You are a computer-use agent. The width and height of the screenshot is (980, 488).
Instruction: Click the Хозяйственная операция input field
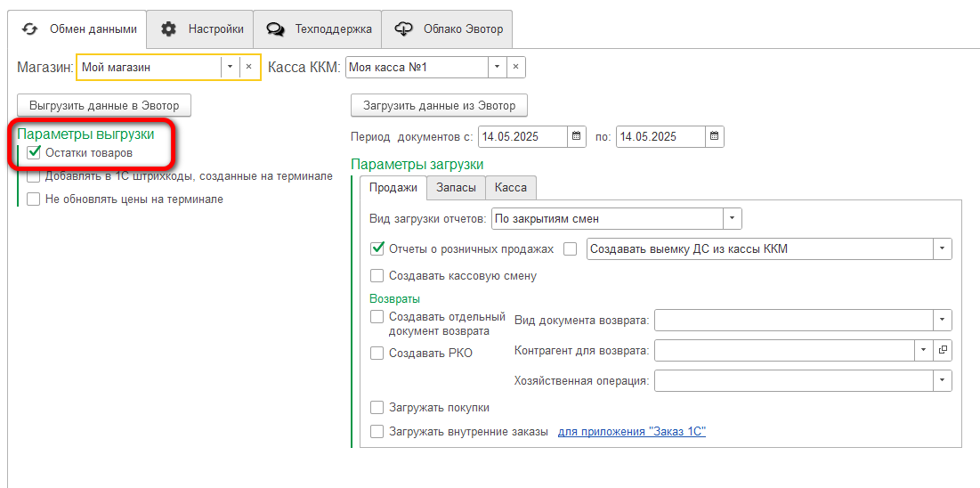[x=794, y=380]
